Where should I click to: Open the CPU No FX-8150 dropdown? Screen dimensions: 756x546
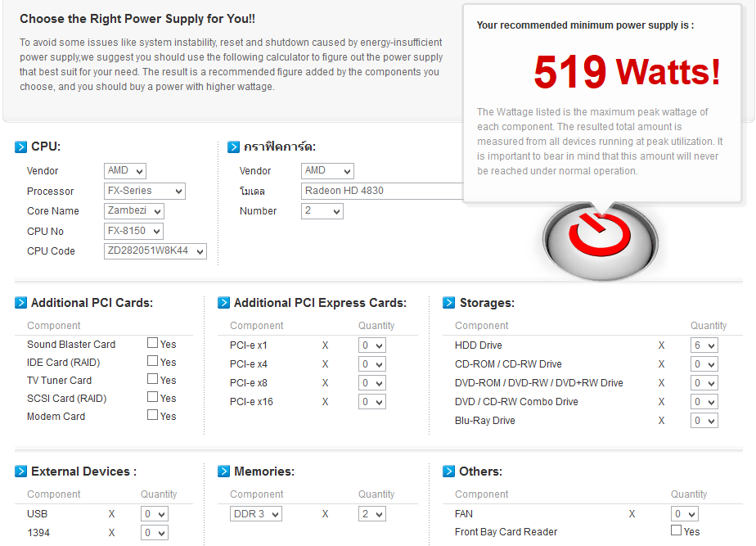(x=133, y=231)
